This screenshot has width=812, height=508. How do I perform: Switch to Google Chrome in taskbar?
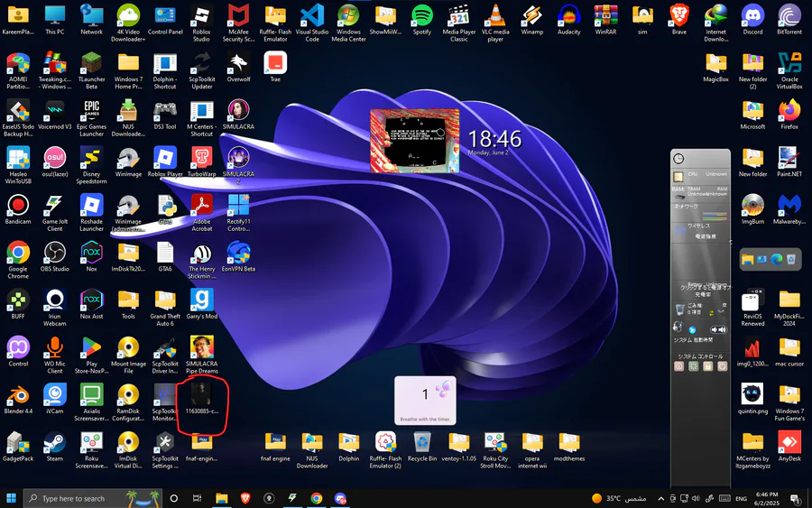pyautogui.click(x=317, y=498)
